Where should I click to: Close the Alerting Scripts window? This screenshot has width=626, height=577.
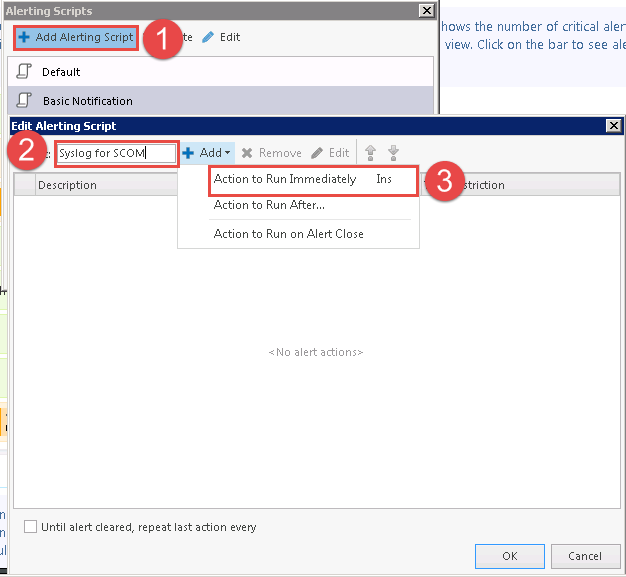pyautogui.click(x=426, y=10)
